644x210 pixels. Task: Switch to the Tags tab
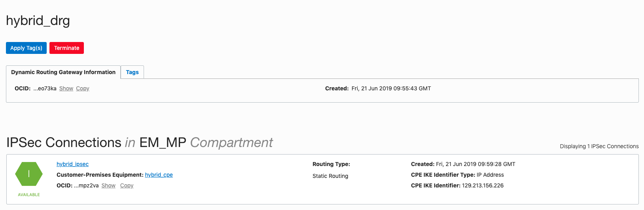click(x=132, y=72)
